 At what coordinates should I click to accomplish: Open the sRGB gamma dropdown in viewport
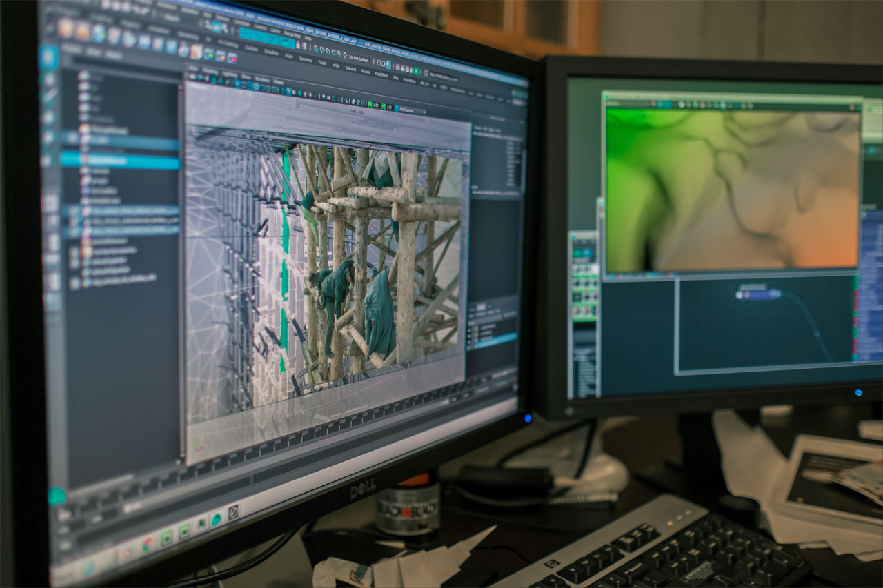point(413,111)
